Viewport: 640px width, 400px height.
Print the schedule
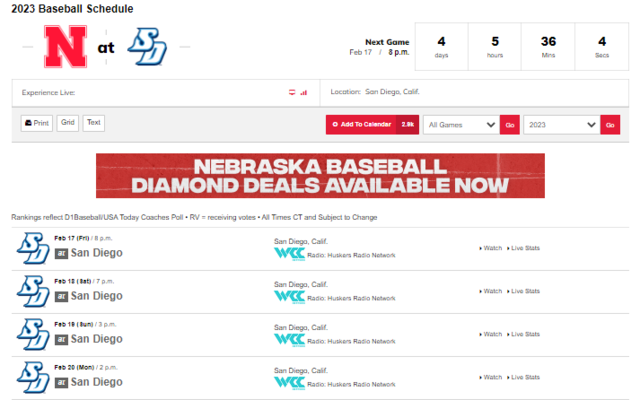point(37,123)
